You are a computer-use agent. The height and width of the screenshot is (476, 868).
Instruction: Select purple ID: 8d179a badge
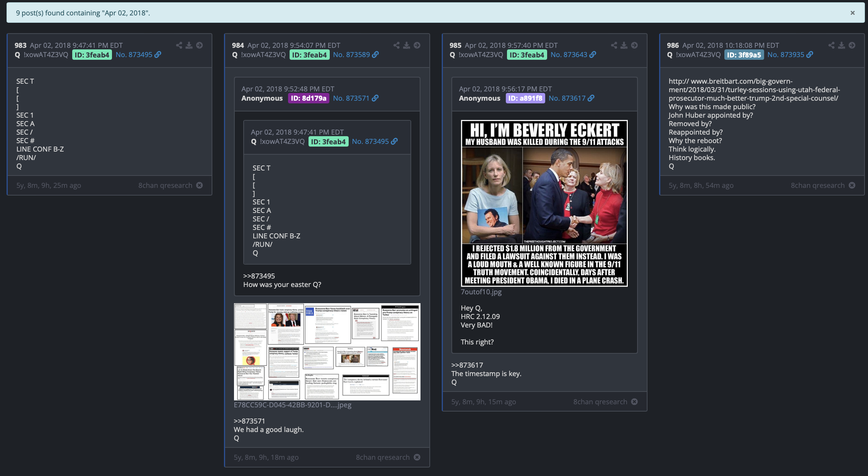click(309, 98)
